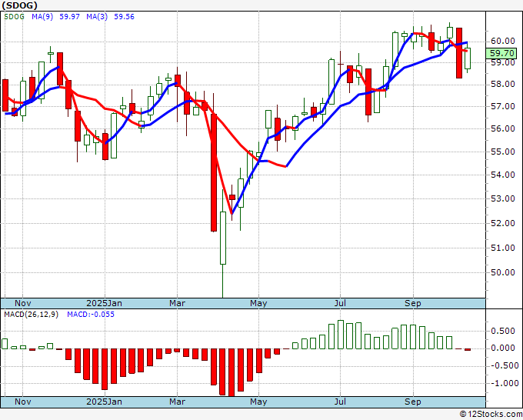Viewport: 523px width, 420px height.
Task: Click Mar on the MACD panel date axis
Action: [x=177, y=402]
